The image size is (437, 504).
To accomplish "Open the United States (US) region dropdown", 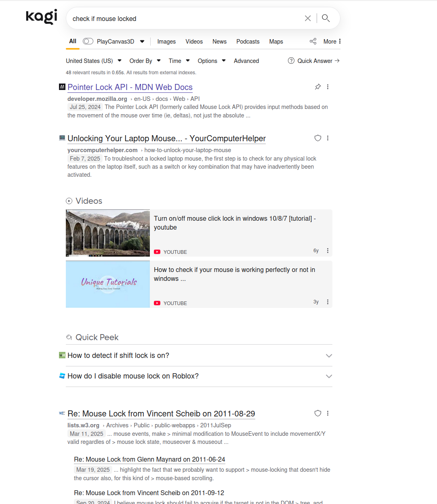I will 94,61.
